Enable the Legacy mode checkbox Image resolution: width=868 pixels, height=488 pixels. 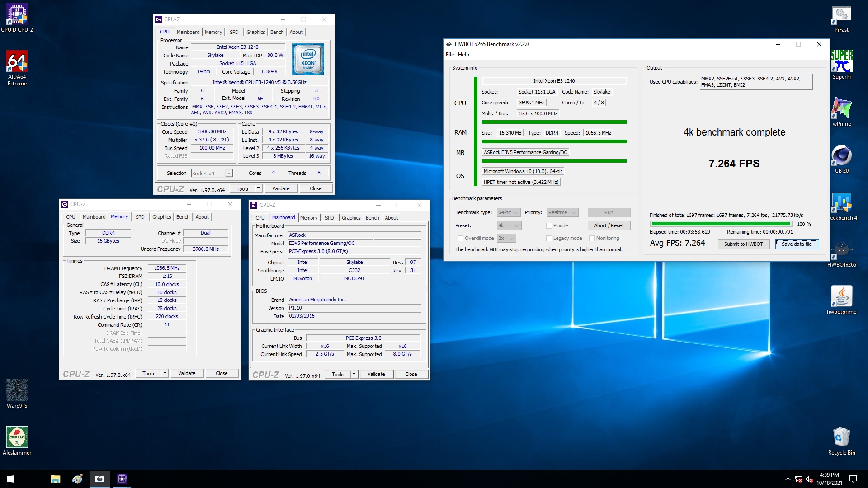[x=549, y=238]
